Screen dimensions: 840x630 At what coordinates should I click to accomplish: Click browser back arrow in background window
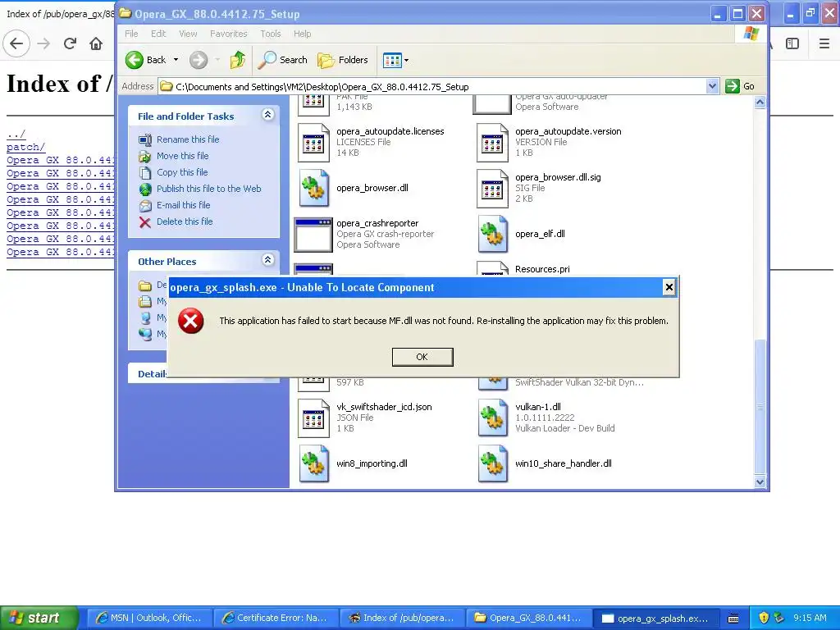point(16,43)
